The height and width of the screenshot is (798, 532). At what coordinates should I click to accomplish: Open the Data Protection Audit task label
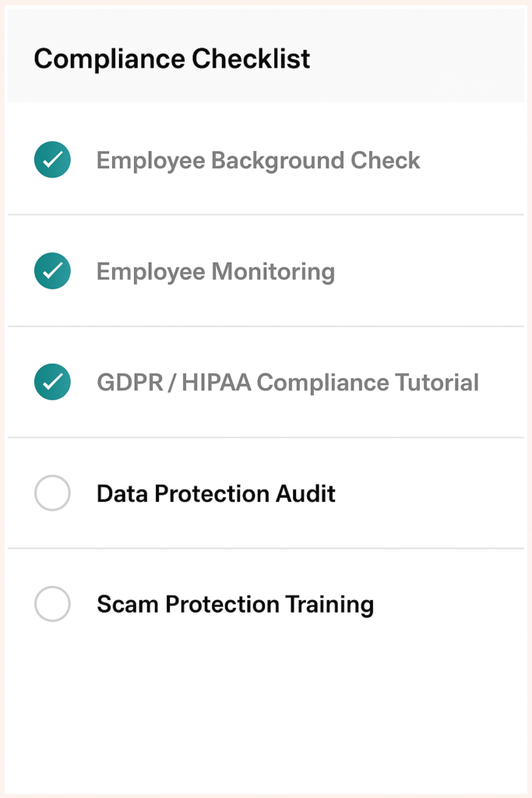[x=217, y=493]
